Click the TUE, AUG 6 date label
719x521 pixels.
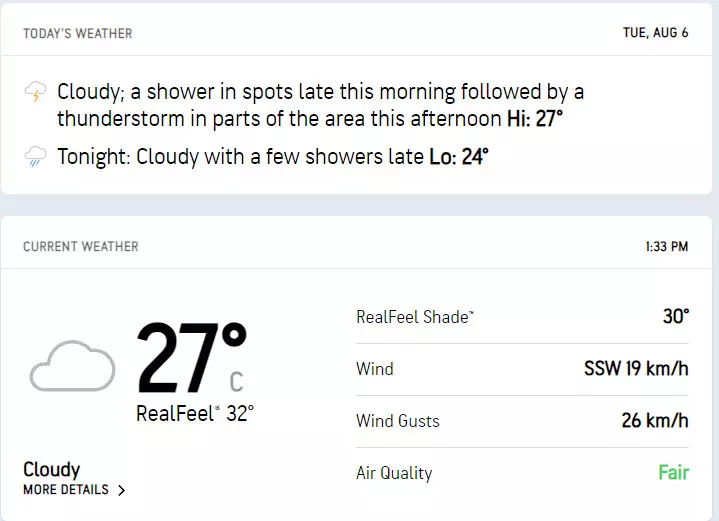[x=655, y=33]
